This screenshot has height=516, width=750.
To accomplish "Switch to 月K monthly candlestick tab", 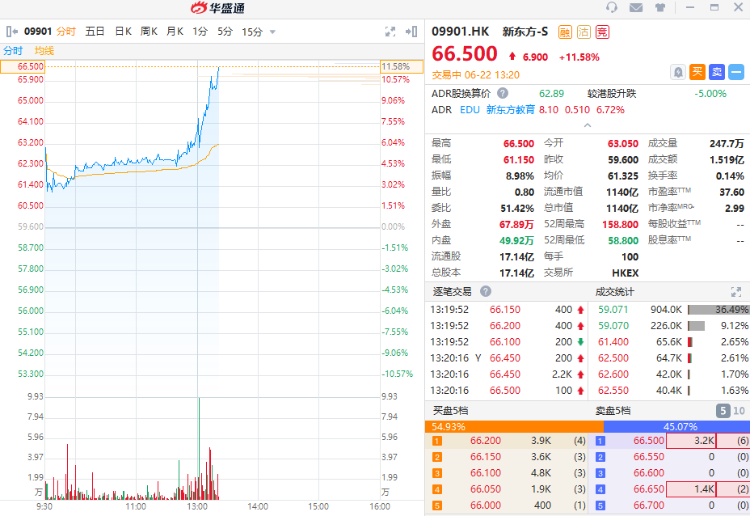I will pos(175,32).
